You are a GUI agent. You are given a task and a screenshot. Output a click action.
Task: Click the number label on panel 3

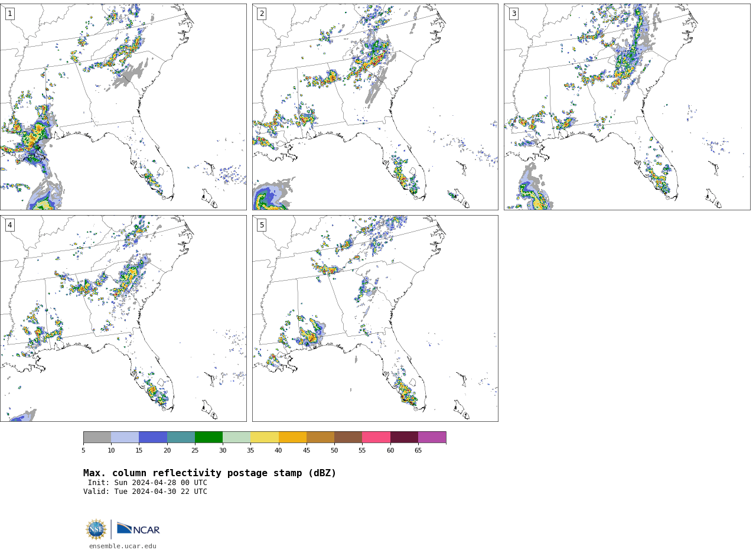pyautogui.click(x=513, y=14)
